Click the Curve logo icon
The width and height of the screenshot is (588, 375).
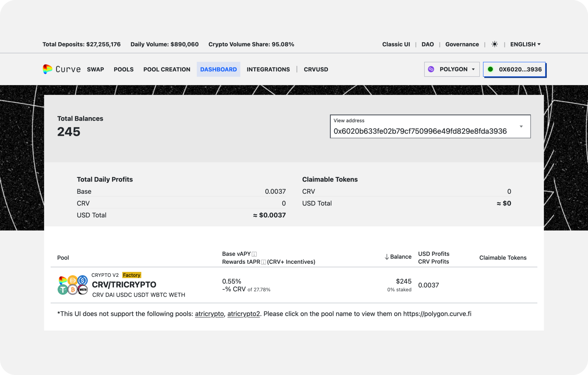pos(47,69)
